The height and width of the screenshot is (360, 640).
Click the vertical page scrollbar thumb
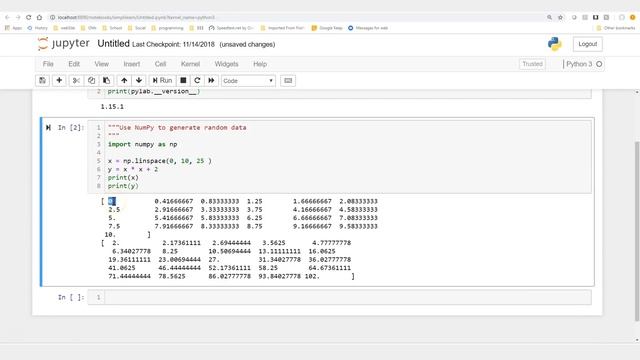coord(637,231)
